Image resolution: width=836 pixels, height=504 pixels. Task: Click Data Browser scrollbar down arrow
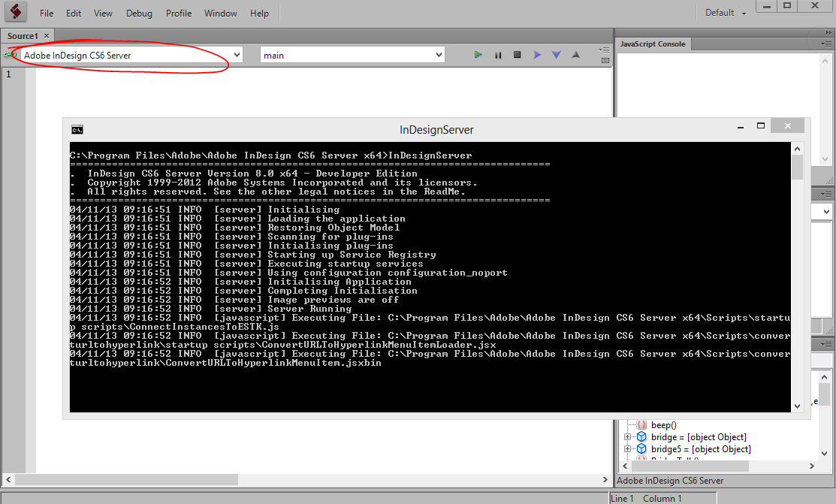click(824, 454)
